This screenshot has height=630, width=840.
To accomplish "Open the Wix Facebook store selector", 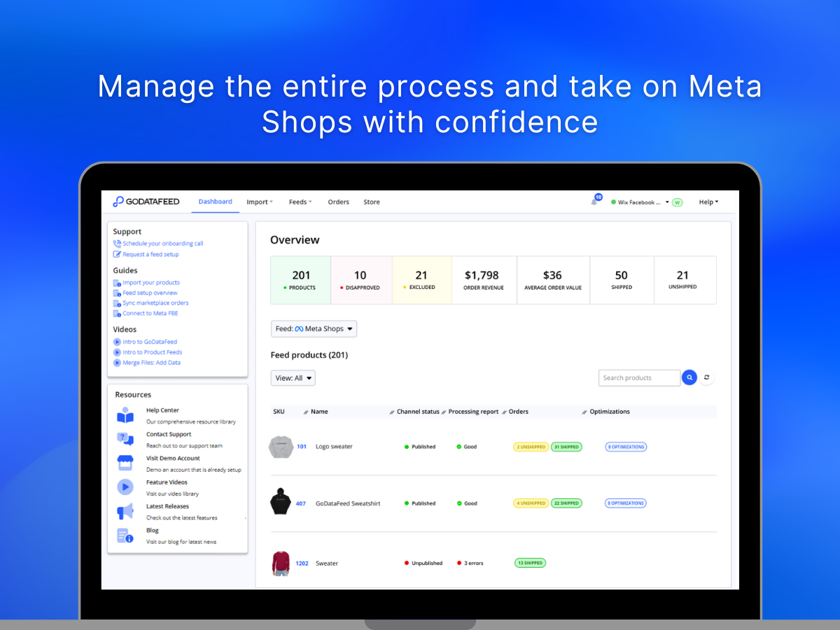I will tap(640, 202).
